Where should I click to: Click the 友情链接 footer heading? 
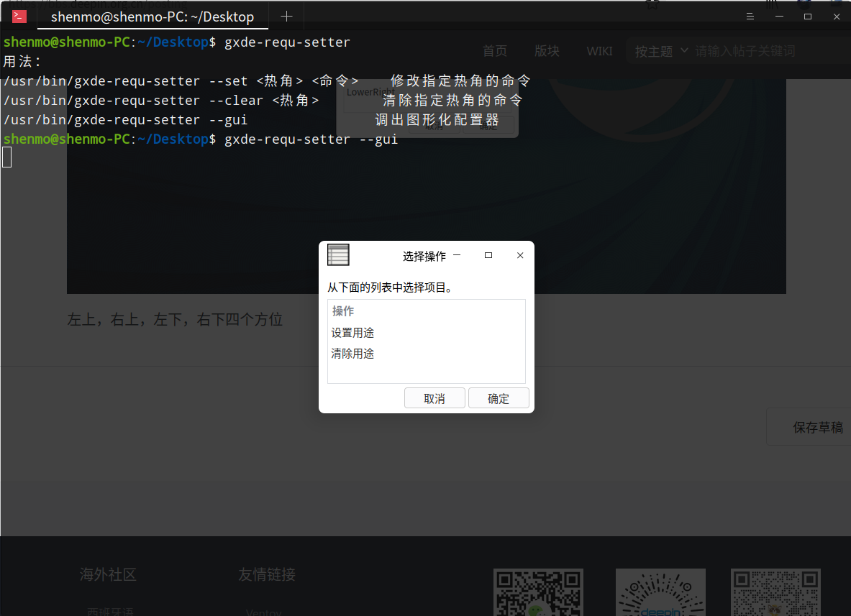[x=267, y=574]
